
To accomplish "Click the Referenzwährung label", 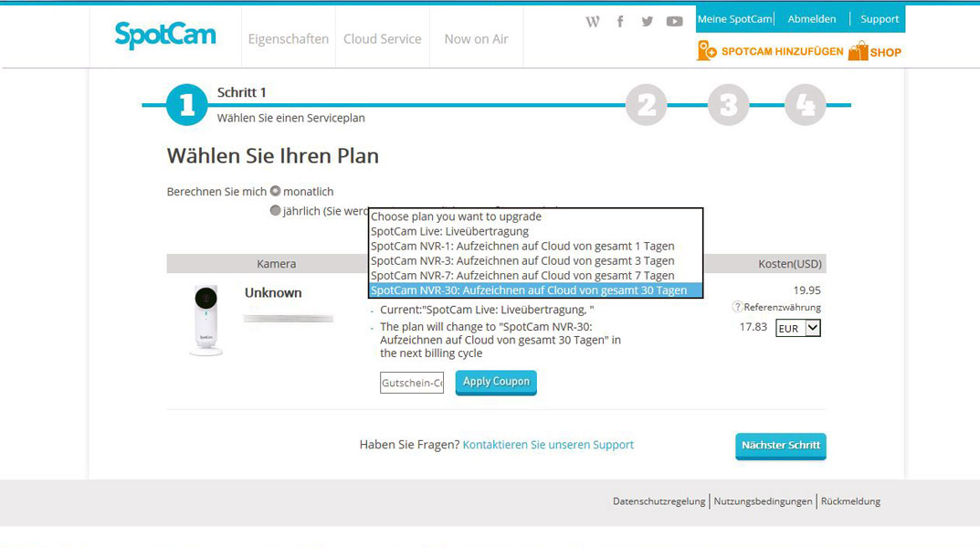I will (x=783, y=307).
